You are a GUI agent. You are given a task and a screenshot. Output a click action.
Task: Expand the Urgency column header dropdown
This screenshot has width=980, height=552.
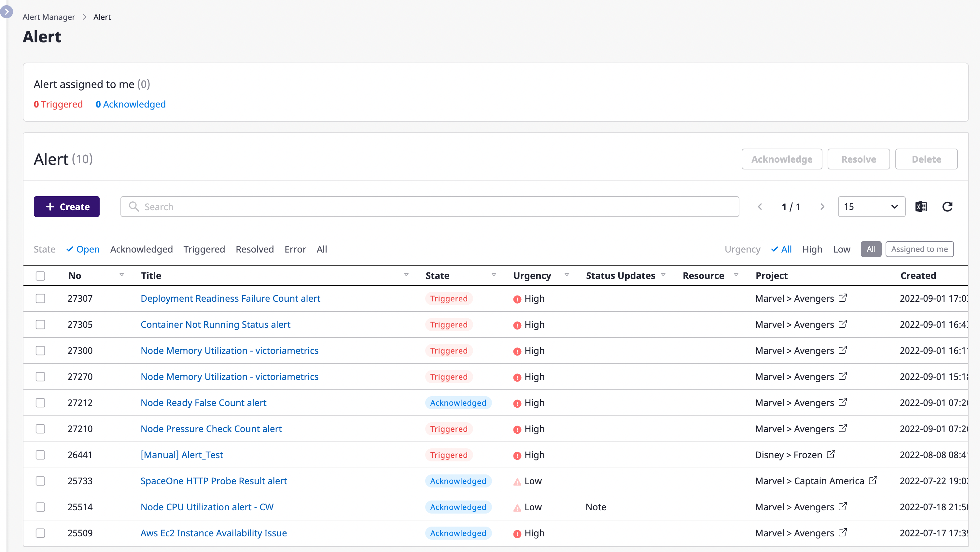click(x=567, y=275)
